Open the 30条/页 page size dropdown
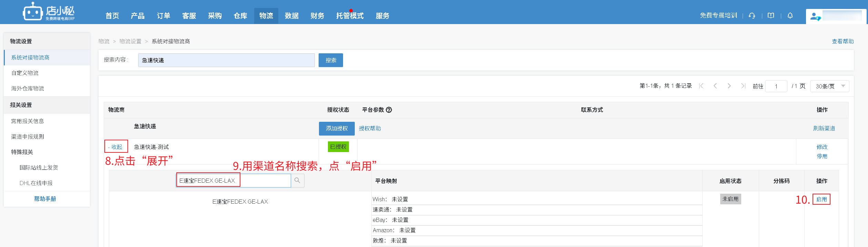The height and width of the screenshot is (247, 868). pyautogui.click(x=829, y=86)
